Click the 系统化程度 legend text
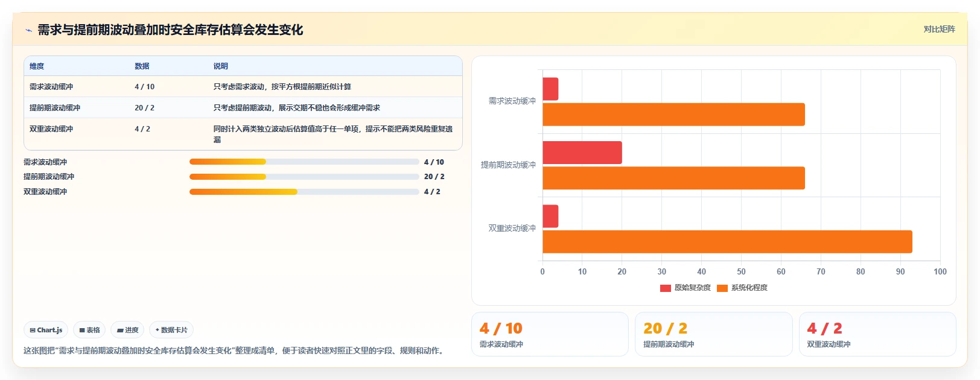Viewport: 980px width, 380px height. coord(749,288)
